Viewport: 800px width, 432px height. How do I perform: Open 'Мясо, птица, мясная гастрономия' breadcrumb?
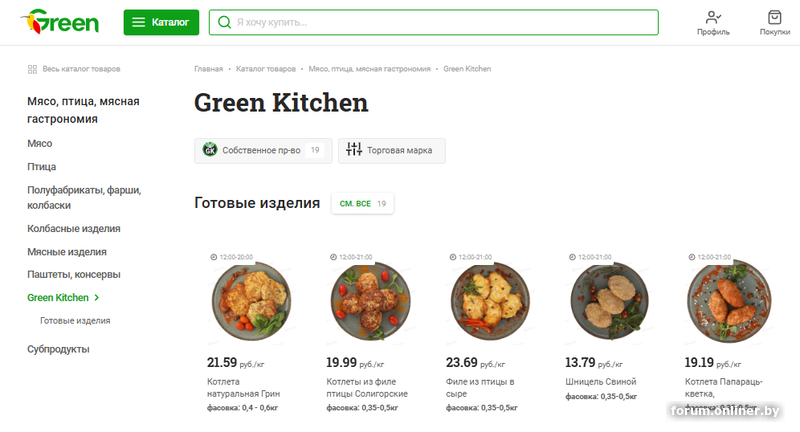369,69
